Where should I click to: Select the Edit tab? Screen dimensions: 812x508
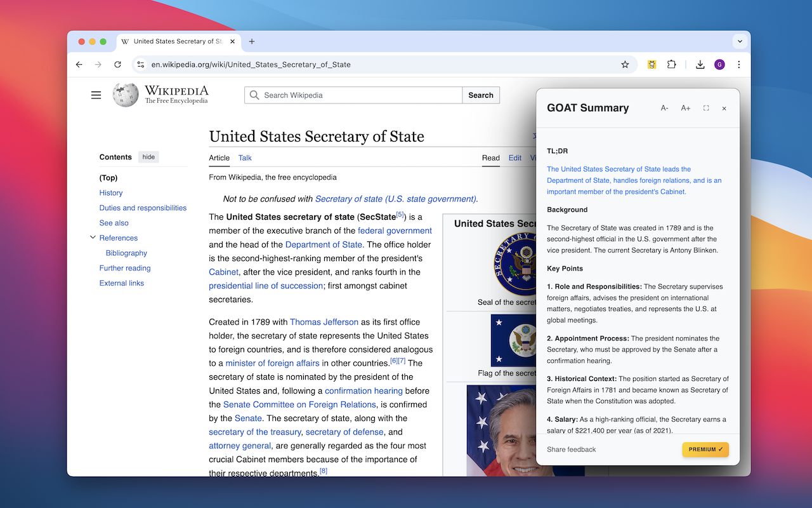click(515, 158)
